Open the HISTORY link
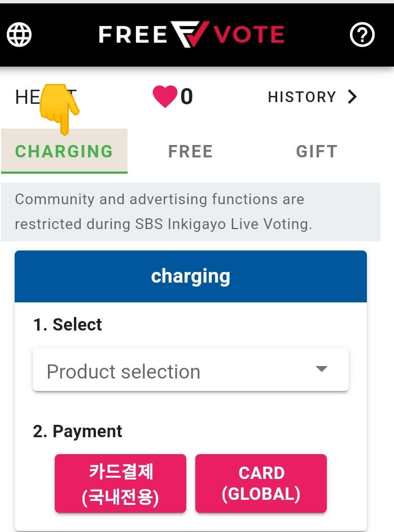This screenshot has width=394, height=532. 302,97
